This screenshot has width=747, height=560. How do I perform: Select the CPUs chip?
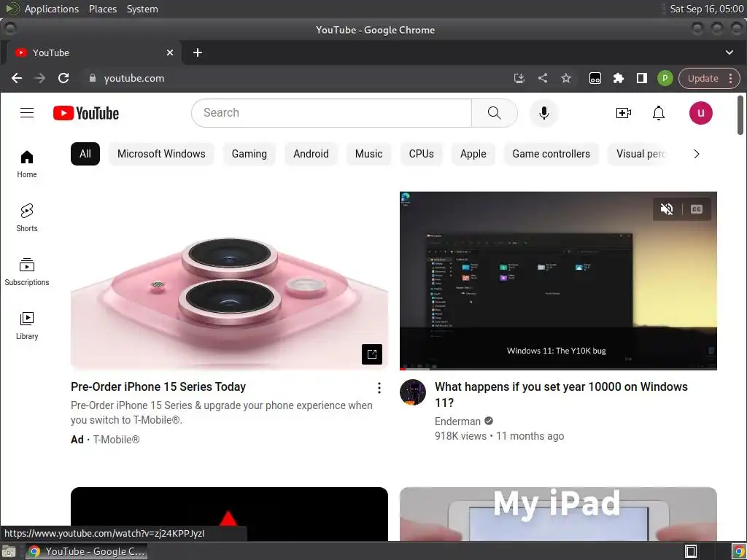coord(421,154)
